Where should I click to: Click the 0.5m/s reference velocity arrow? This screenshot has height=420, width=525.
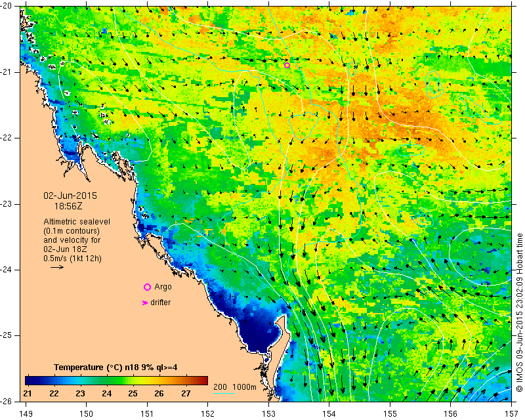pyautogui.click(x=57, y=267)
